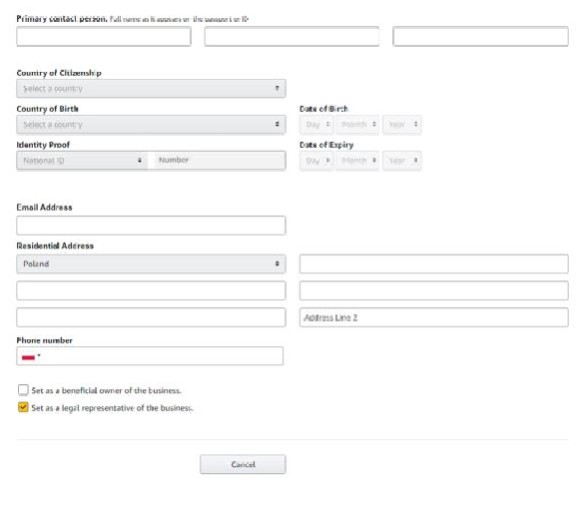Click the Address Line 2 field
Viewport: 576px width, 514px height.
(x=434, y=317)
